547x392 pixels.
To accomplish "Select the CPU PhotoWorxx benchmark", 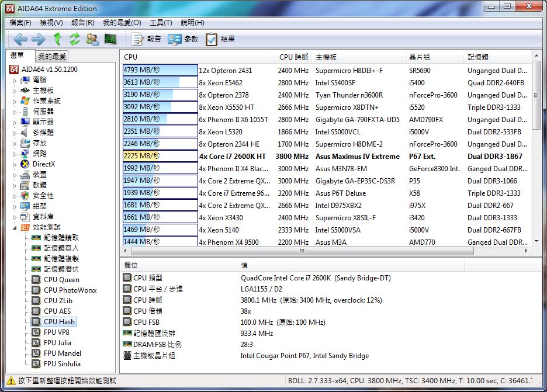I will point(70,290).
